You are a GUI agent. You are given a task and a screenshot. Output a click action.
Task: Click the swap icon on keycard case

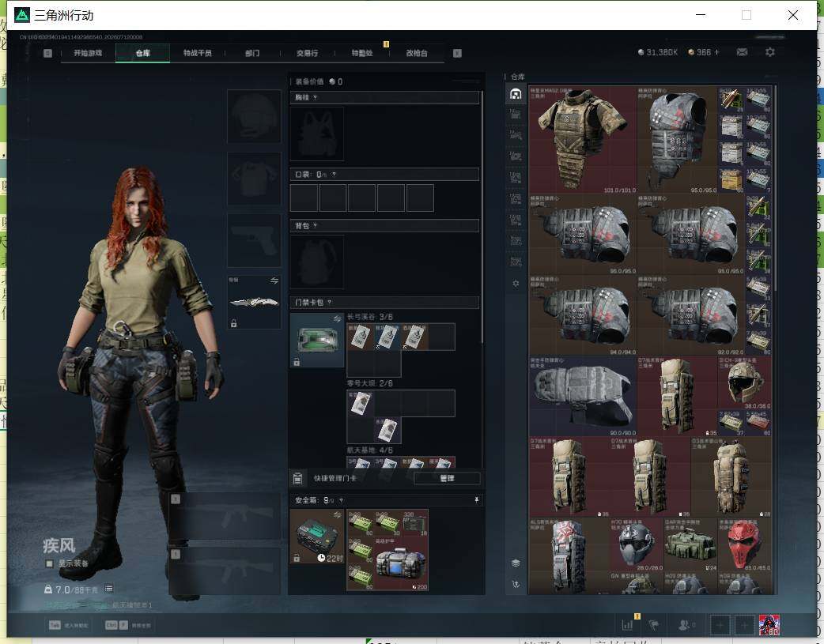coord(337,319)
